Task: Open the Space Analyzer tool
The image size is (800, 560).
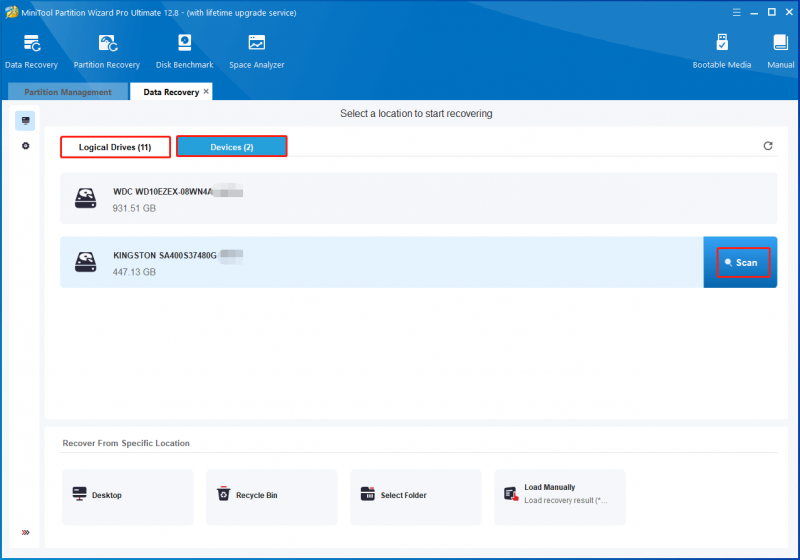Action: 257,51
